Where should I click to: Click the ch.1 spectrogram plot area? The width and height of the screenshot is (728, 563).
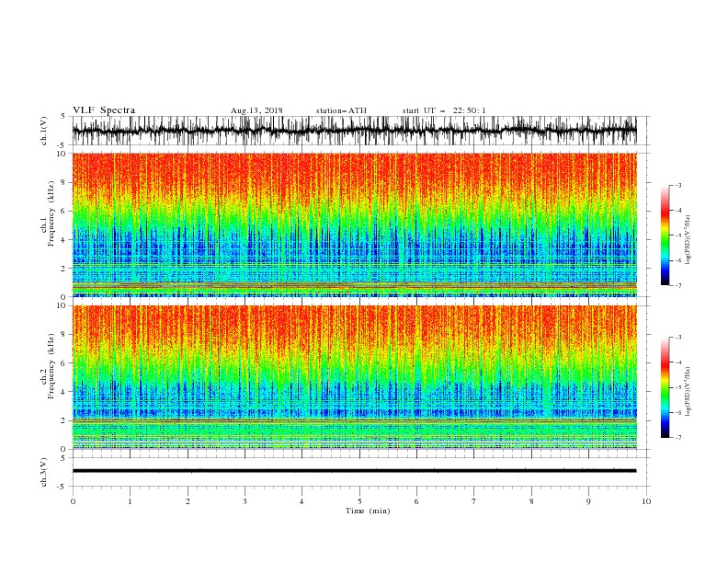(x=354, y=224)
